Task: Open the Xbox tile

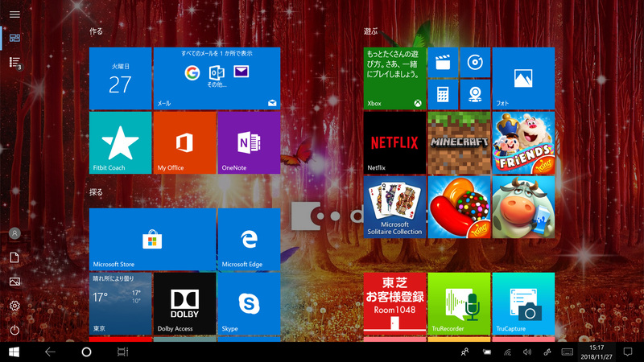Action: [394, 78]
